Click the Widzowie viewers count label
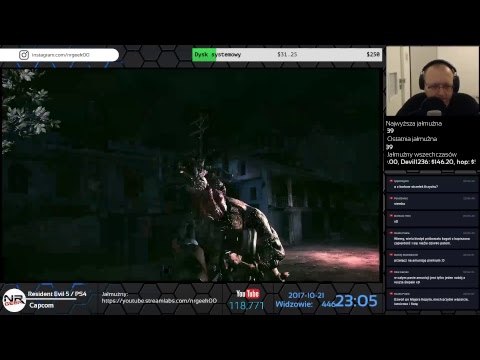Screen dimensions: 480x360 pyautogui.click(x=294, y=304)
